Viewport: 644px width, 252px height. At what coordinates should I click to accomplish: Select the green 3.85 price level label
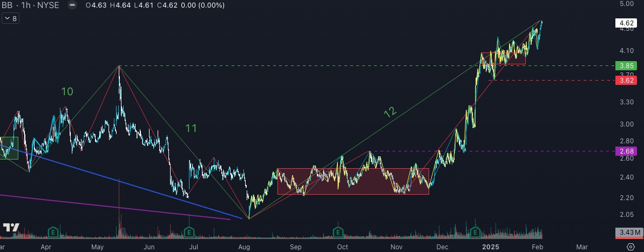[626, 66]
